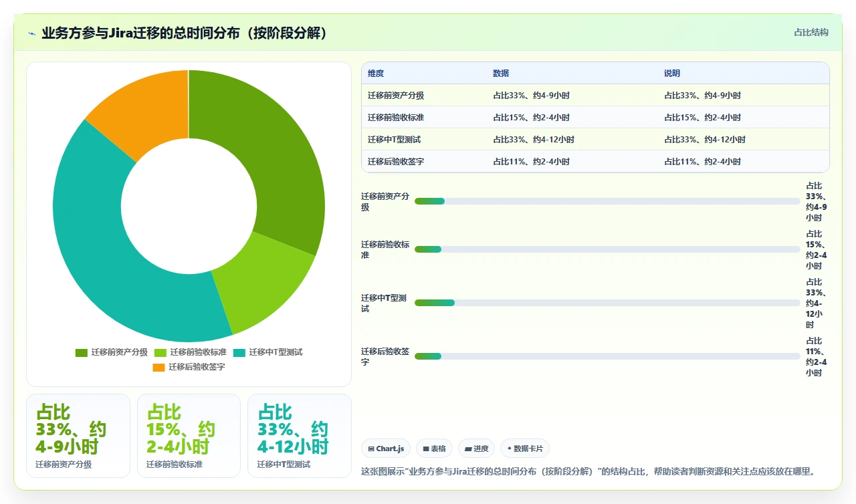Open the 迁移前验收标准 stat card

189,436
